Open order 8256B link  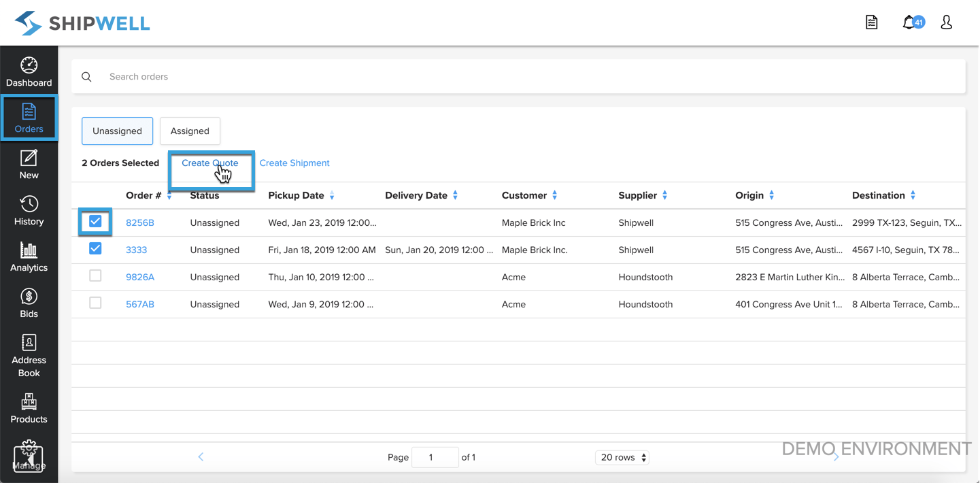(140, 222)
